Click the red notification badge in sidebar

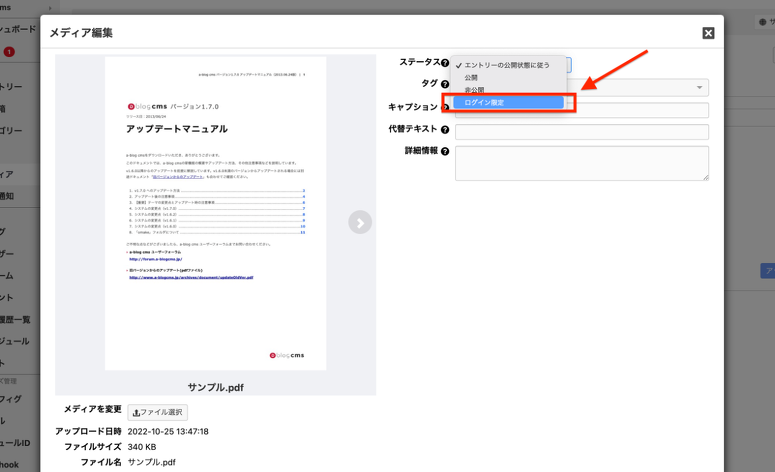[9, 52]
